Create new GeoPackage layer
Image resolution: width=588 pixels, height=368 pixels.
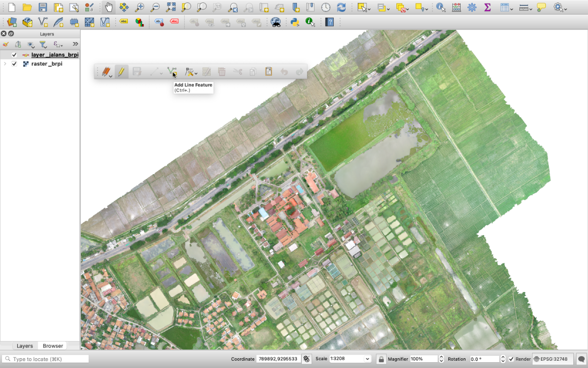click(27, 22)
